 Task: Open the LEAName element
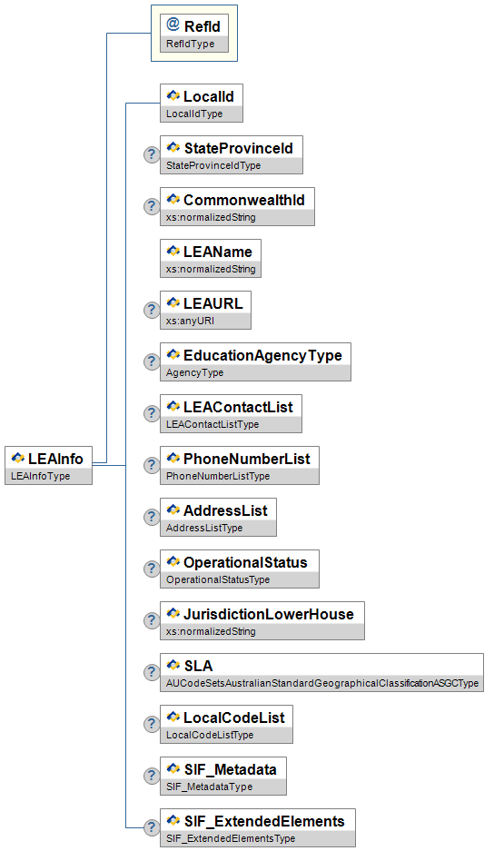click(x=211, y=258)
